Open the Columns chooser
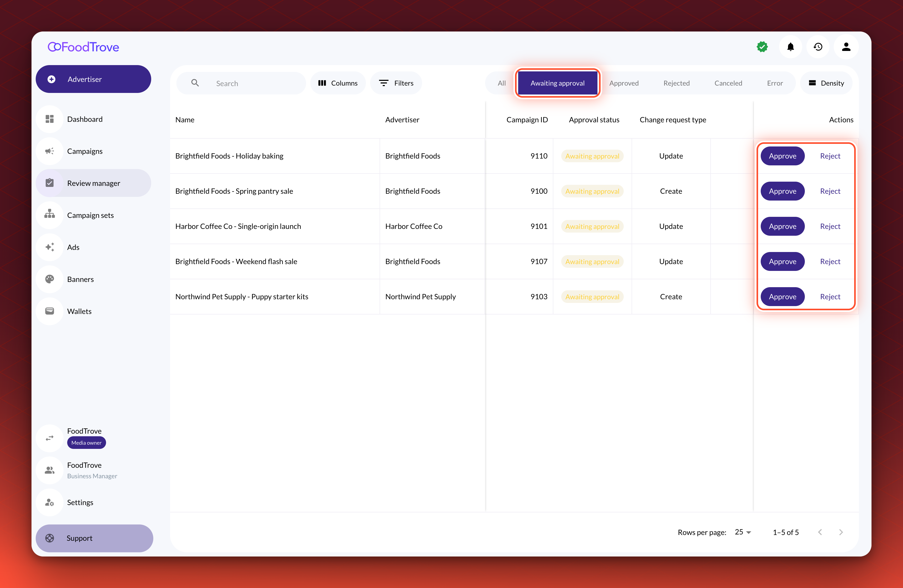Screen dimensions: 903x588 click(338, 83)
